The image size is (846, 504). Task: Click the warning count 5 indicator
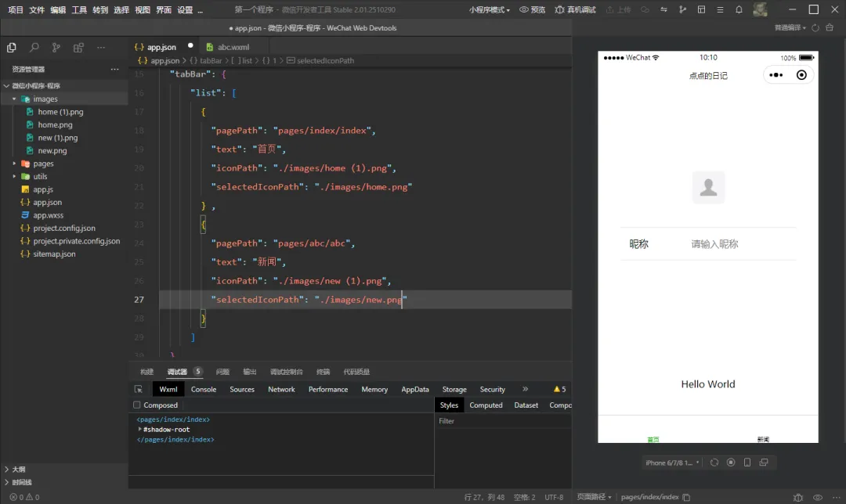[559, 389]
